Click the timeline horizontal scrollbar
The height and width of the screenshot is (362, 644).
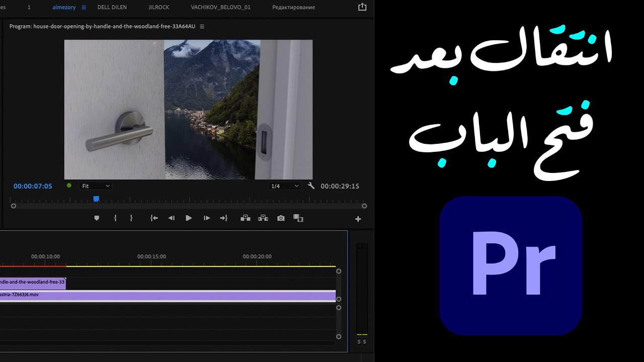[168, 343]
